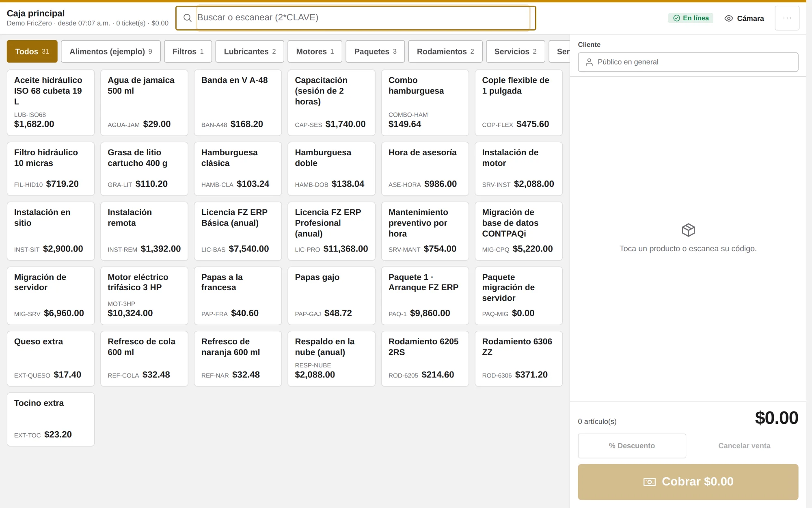
Task: Click the En línea status badge
Action: 691,18
